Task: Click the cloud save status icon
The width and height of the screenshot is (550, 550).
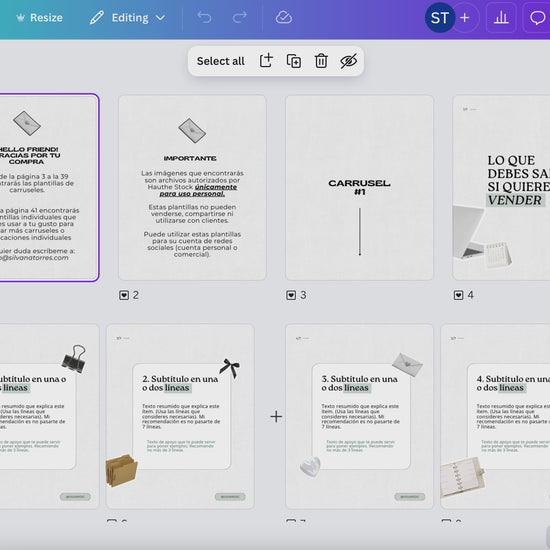Action: [283, 17]
